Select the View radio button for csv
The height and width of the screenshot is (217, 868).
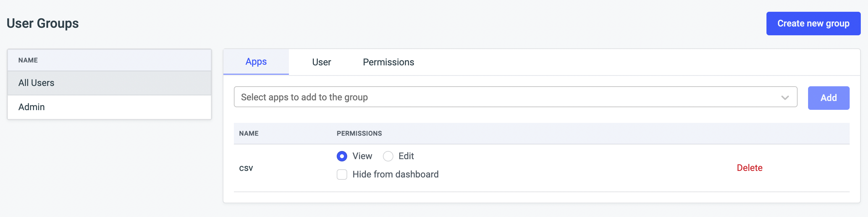[x=342, y=156]
